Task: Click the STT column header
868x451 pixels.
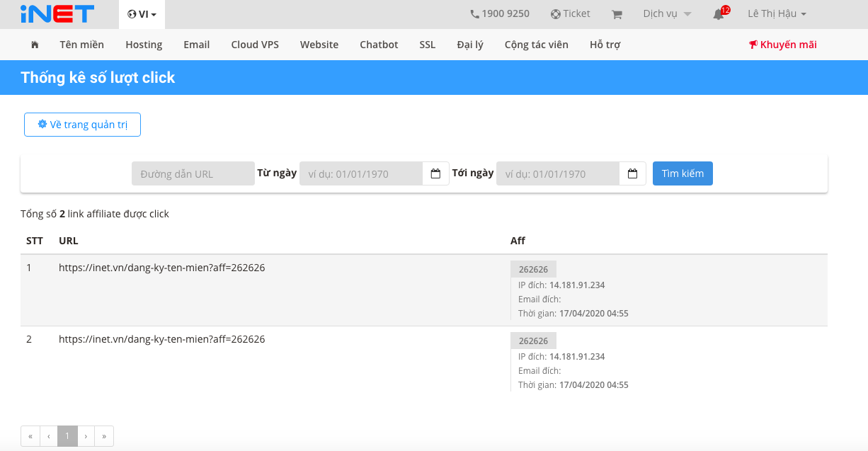Action: [x=35, y=241]
